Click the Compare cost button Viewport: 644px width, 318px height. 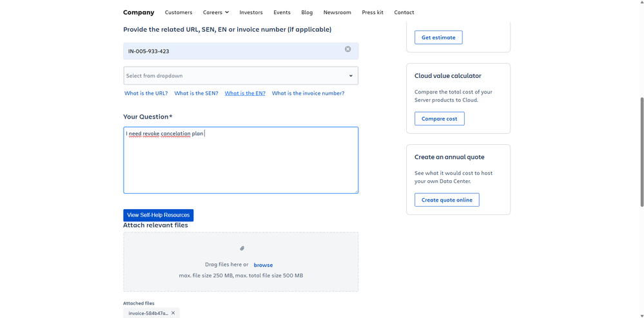click(x=440, y=118)
